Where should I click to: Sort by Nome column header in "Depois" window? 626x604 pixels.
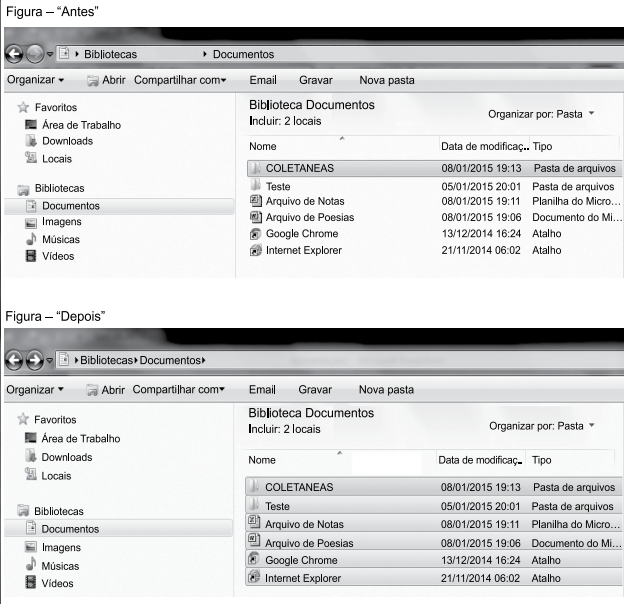click(262, 460)
